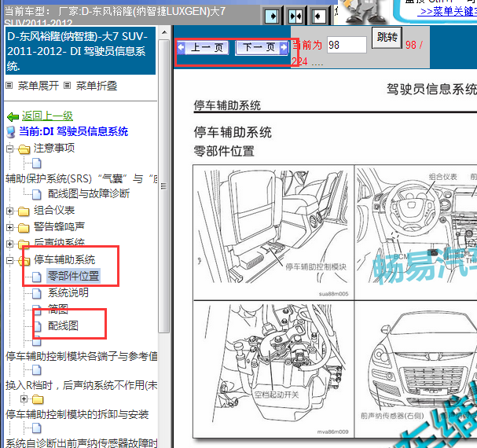
Task: Click the 空档起动开关 diagram
Action: point(273,369)
